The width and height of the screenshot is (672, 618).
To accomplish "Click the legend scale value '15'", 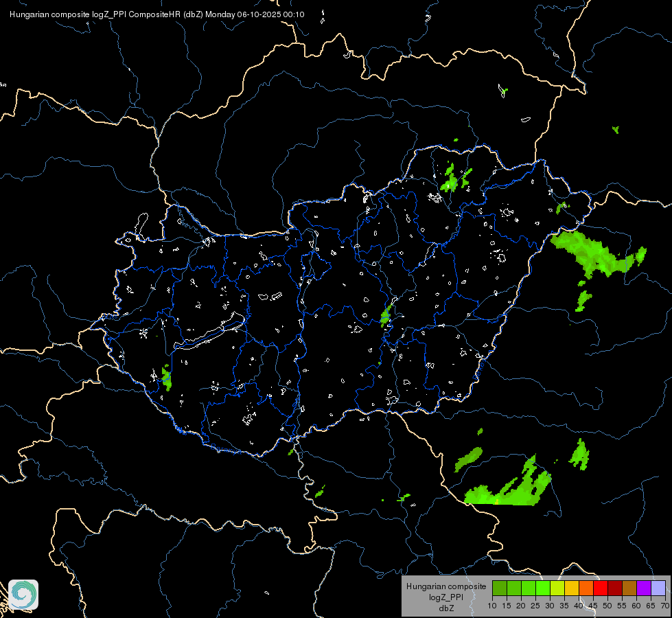I will (x=507, y=606).
